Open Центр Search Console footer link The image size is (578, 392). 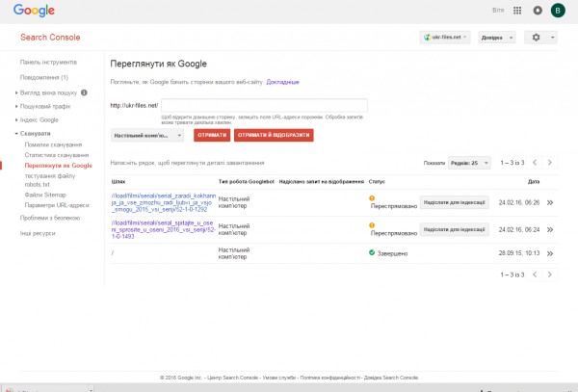[232, 378]
